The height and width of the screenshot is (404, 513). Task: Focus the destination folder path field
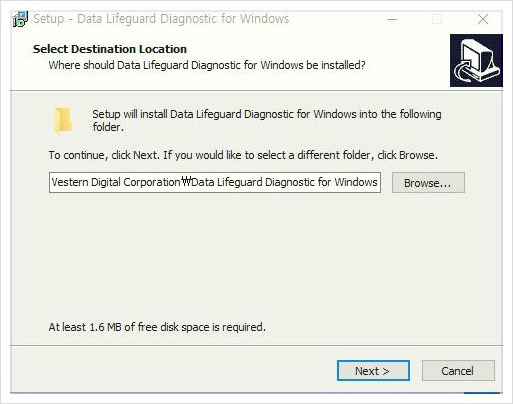[x=215, y=182]
